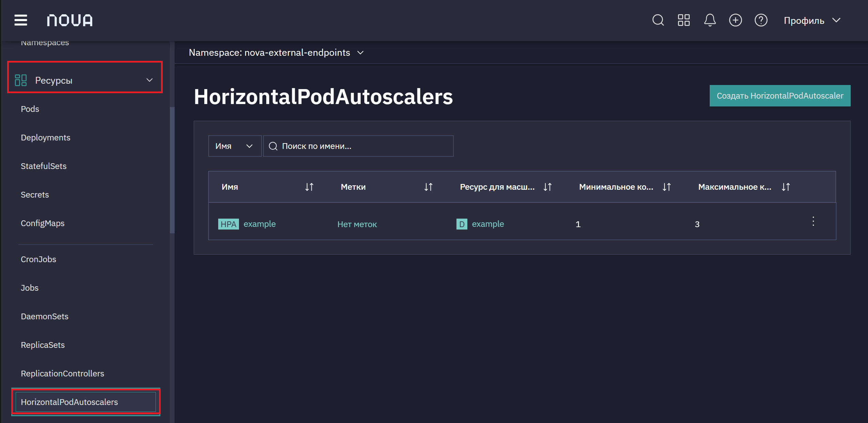The width and height of the screenshot is (868, 423).
Task: Sort by Минимальное ко... column arrows
Action: pos(666,187)
